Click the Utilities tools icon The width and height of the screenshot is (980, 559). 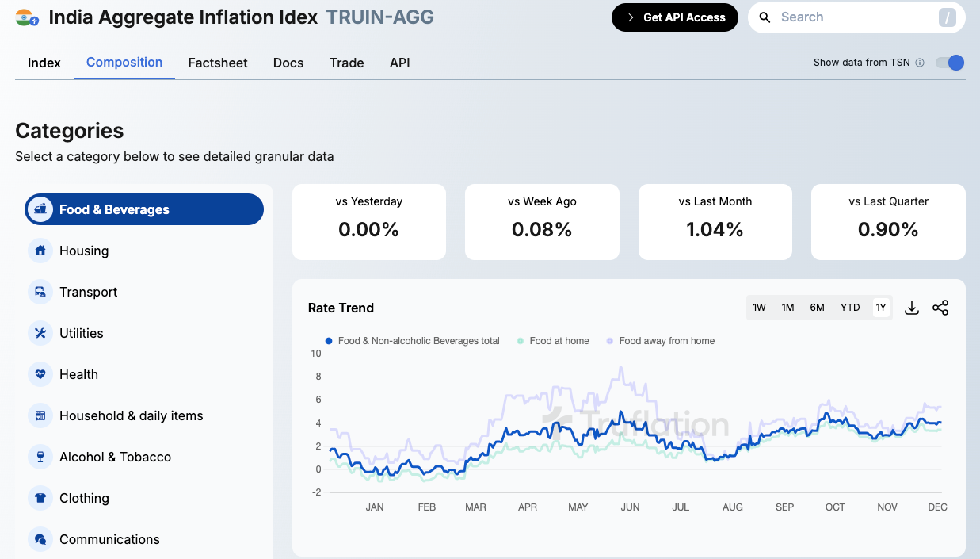pos(40,333)
